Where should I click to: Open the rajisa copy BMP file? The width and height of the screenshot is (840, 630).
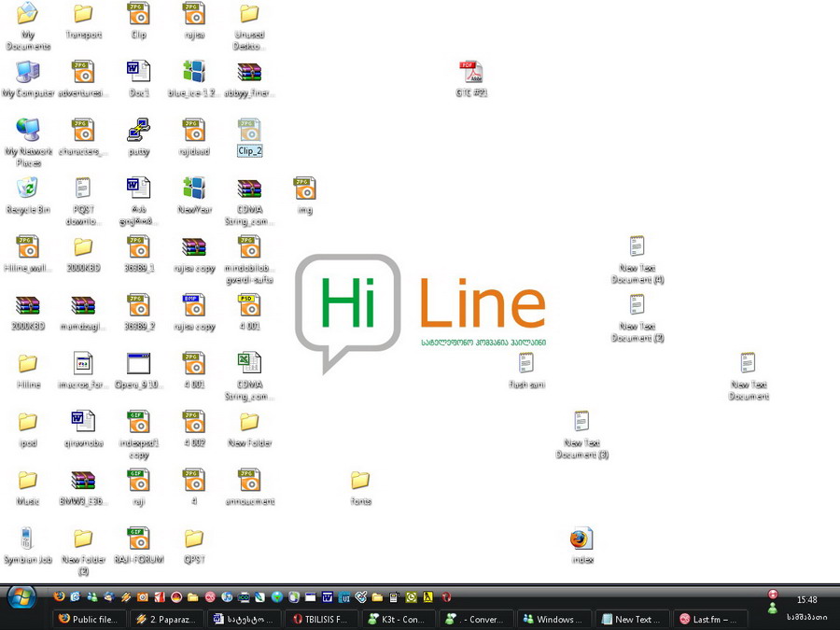click(x=194, y=305)
